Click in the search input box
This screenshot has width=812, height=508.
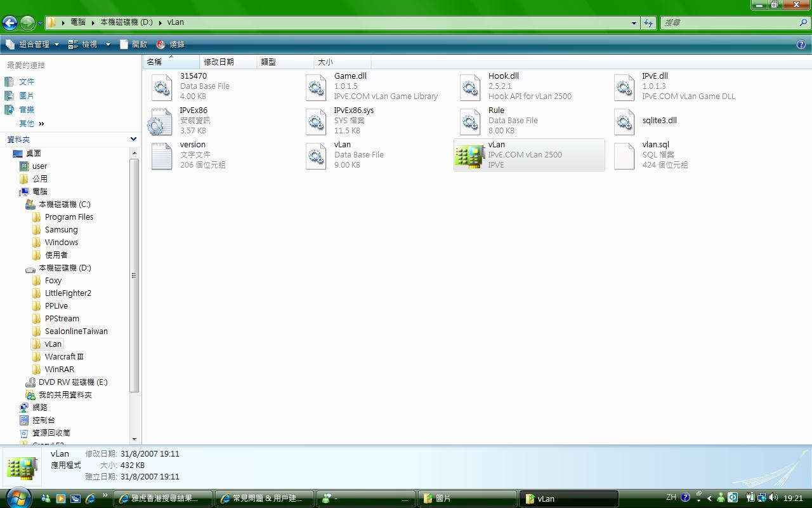(x=730, y=23)
